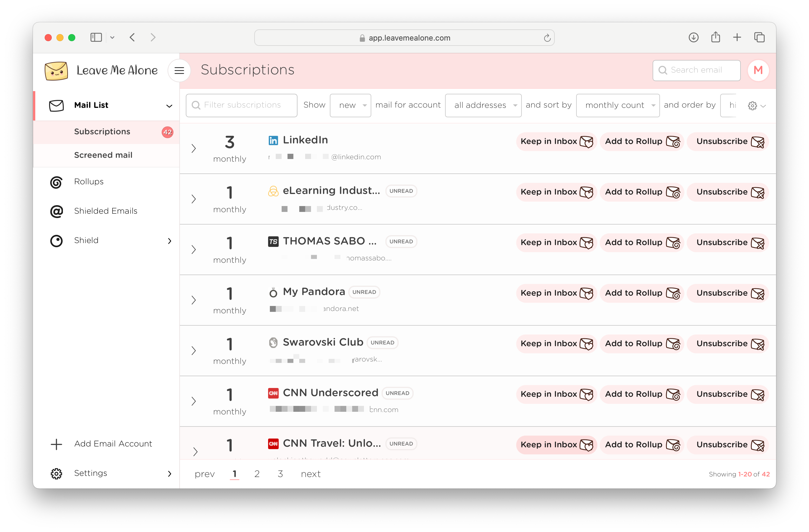Go to page 2 of subscriptions
Image resolution: width=809 pixels, height=532 pixels.
click(257, 474)
